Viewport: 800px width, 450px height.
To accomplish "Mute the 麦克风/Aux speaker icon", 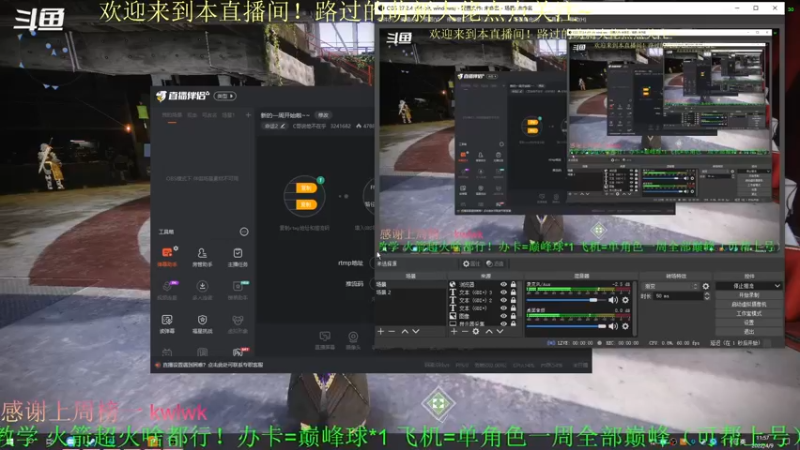I will click(x=613, y=300).
